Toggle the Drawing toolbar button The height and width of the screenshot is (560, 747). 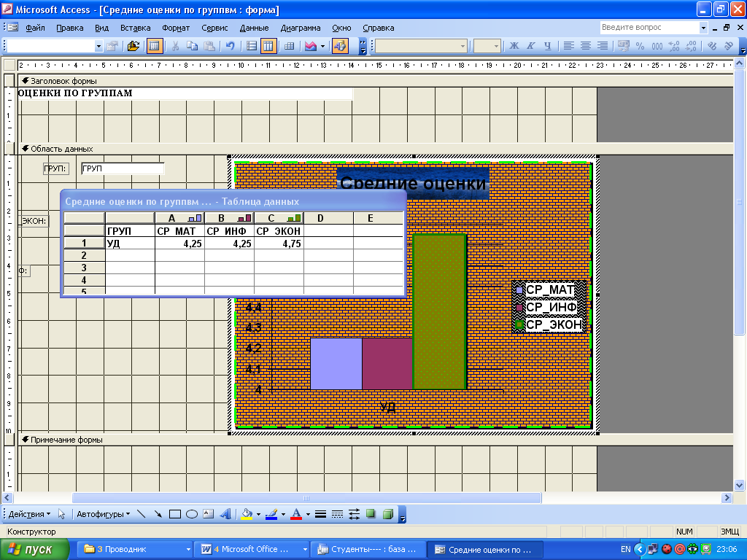(x=340, y=46)
